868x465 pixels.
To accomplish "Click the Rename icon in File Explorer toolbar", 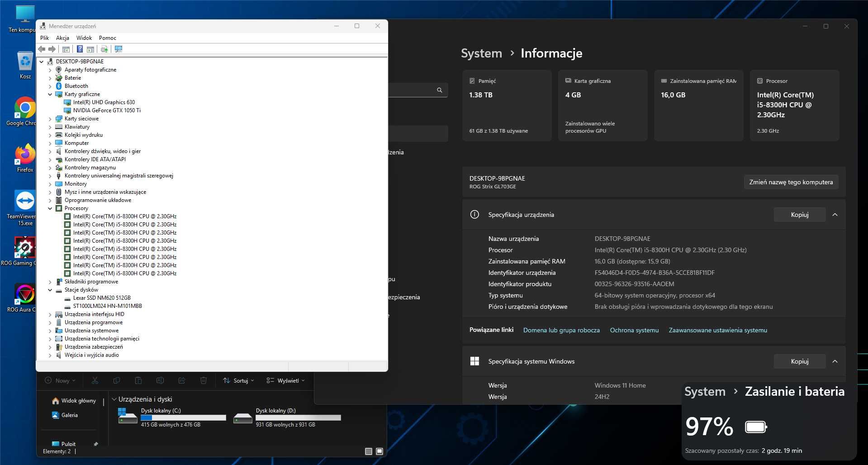I will pyautogui.click(x=160, y=380).
